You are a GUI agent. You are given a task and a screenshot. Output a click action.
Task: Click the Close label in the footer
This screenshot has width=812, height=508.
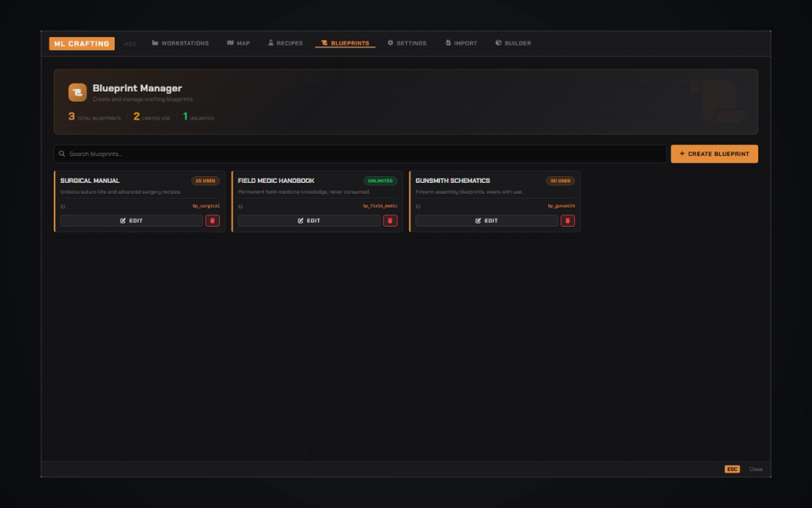coord(756,469)
